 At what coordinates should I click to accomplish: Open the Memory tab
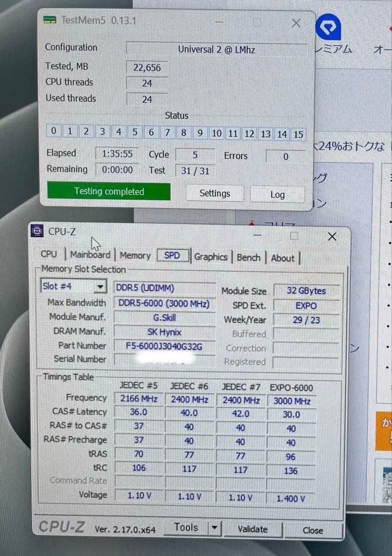[x=135, y=255]
